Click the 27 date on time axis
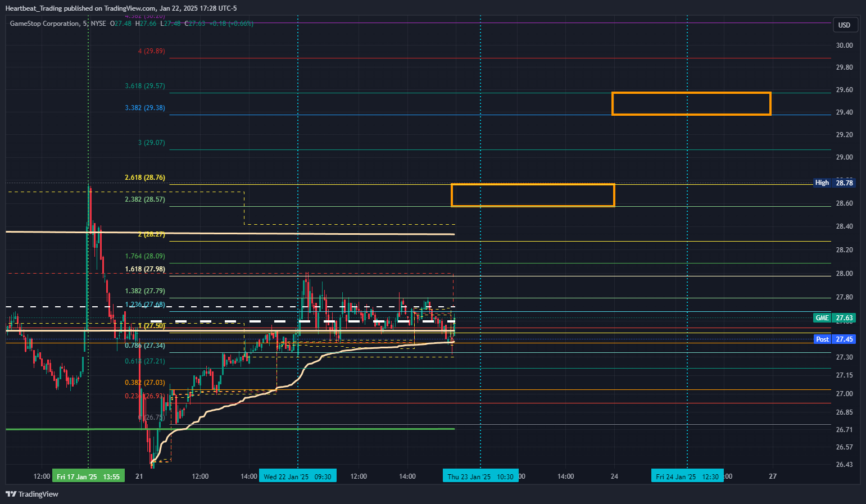Image resolution: width=866 pixels, height=504 pixels. pos(773,476)
